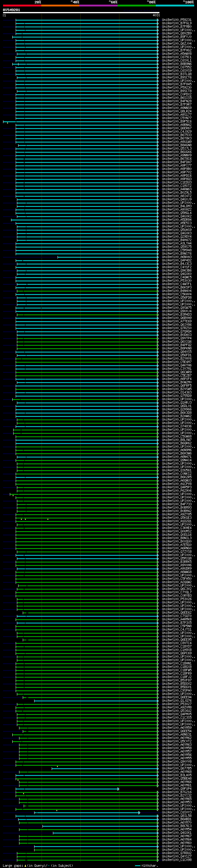Screen dimensions: 197x868
Task: Click hit label UniRef100_B7FHG2
Action: (176, 50)
